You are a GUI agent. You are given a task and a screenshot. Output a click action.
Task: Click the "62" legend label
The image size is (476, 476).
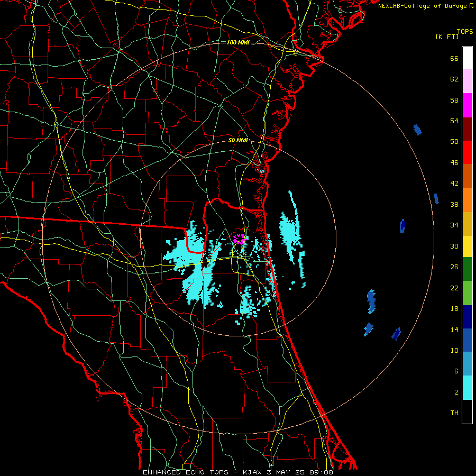[454, 79]
